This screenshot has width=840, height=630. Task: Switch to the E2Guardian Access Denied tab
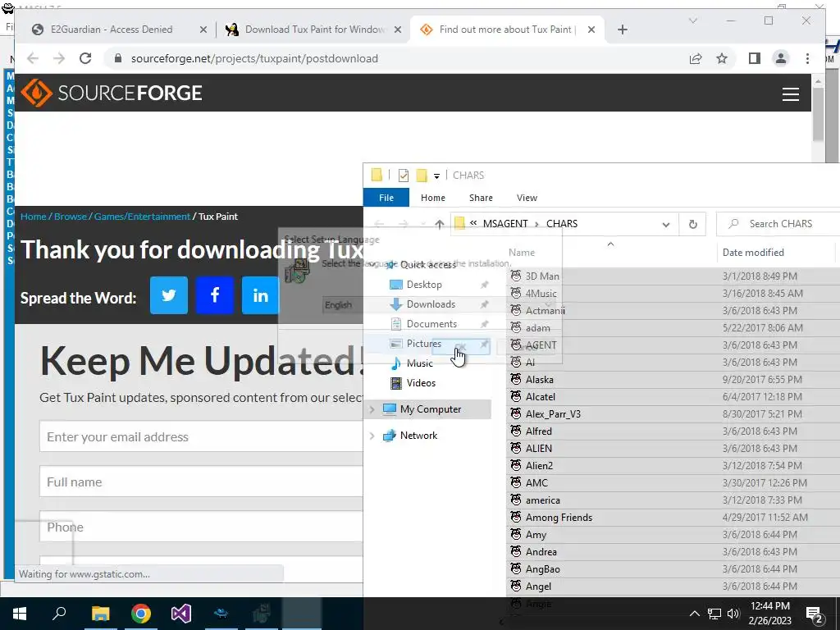(112, 30)
